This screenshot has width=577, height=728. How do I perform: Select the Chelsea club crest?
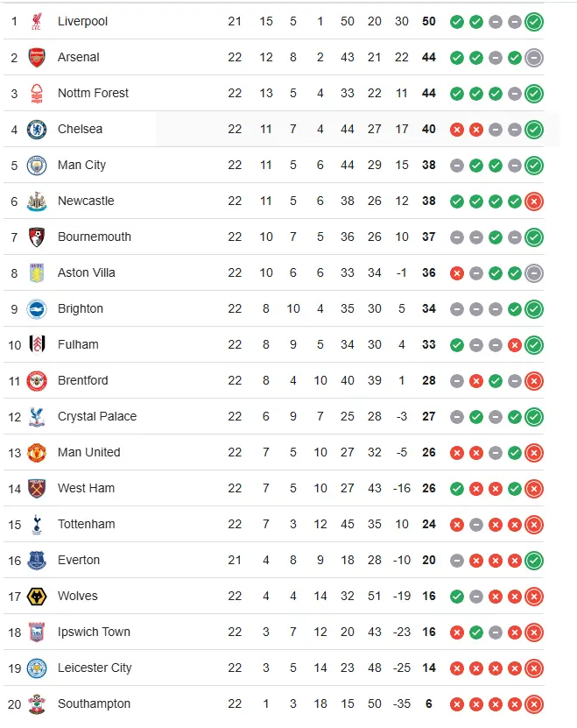[x=37, y=129]
